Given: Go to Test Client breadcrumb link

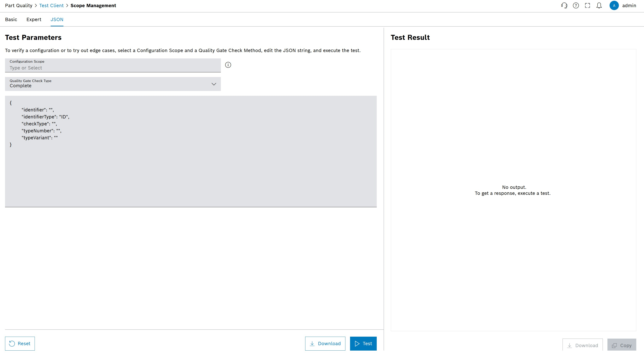Looking at the screenshot, I should tap(51, 5).
